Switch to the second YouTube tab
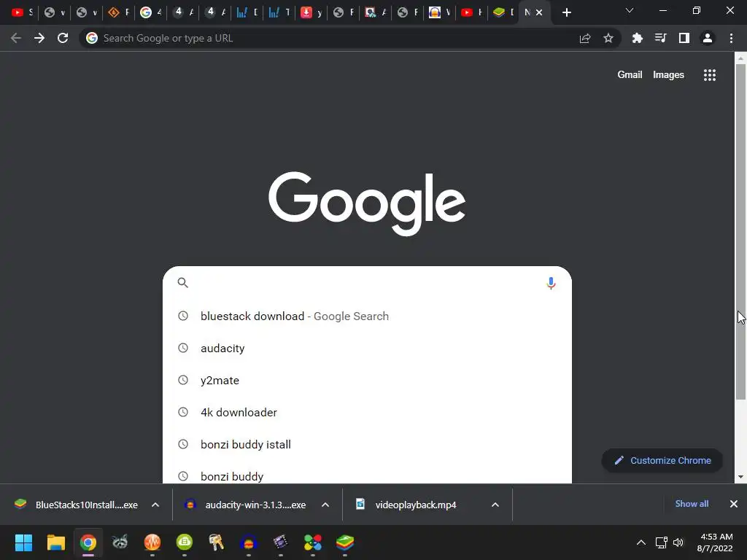This screenshot has height=560, width=747. [x=472, y=12]
